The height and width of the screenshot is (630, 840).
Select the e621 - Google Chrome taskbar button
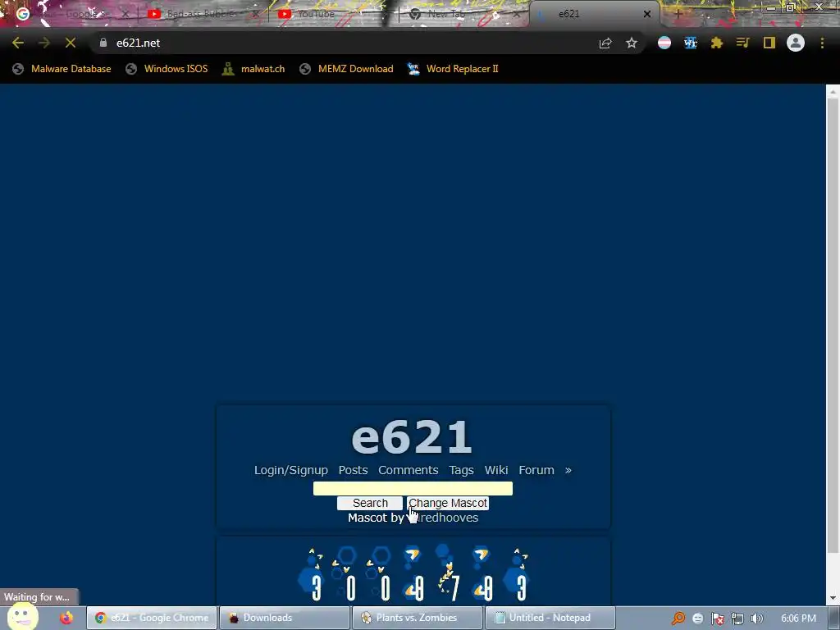pyautogui.click(x=152, y=618)
